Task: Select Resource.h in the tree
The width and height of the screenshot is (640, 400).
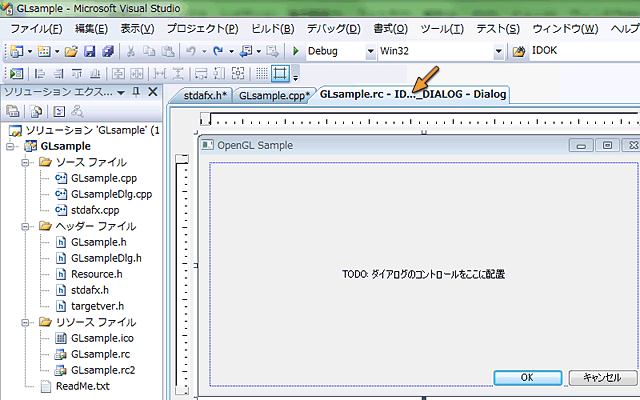Action: 97,274
